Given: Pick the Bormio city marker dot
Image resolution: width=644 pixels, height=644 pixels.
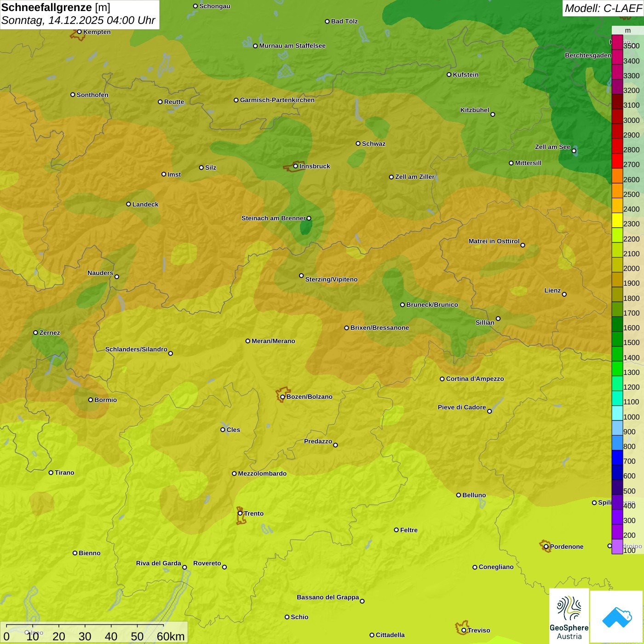Looking at the screenshot, I should coord(91,400).
